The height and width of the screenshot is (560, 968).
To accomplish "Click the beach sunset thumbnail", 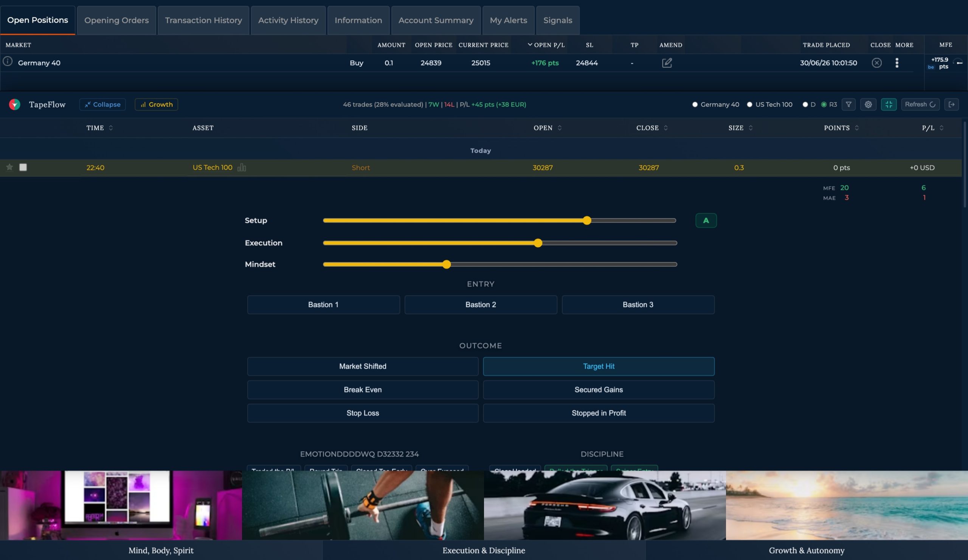I will tap(847, 505).
